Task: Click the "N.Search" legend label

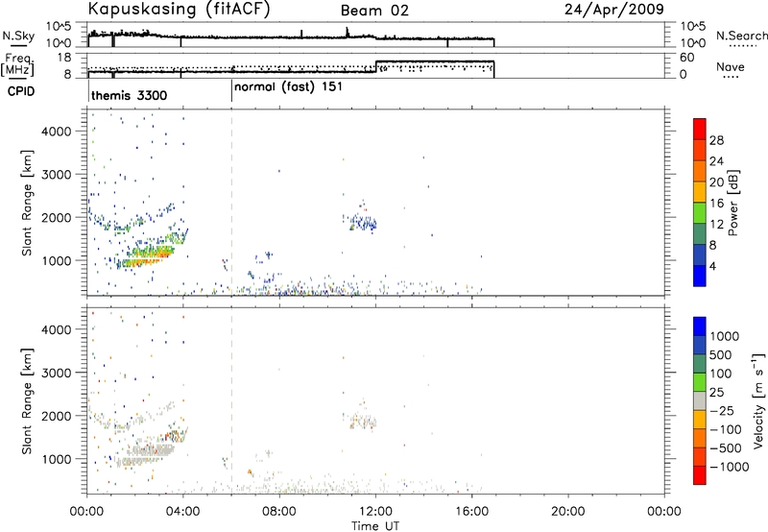Action: 741,36
